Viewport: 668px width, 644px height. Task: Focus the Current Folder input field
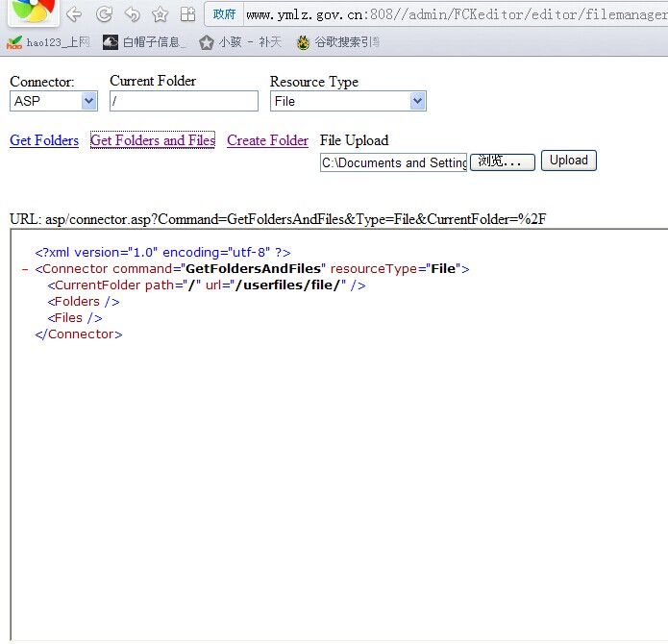[x=184, y=101]
